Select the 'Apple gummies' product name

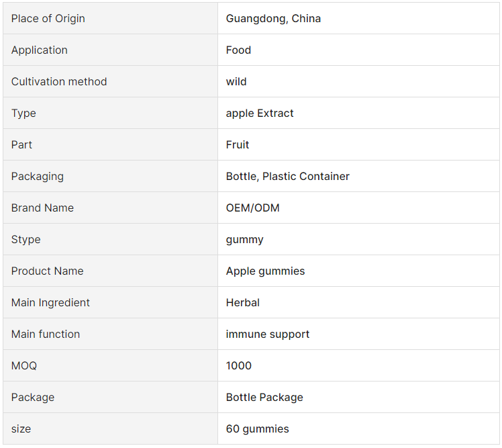point(265,271)
